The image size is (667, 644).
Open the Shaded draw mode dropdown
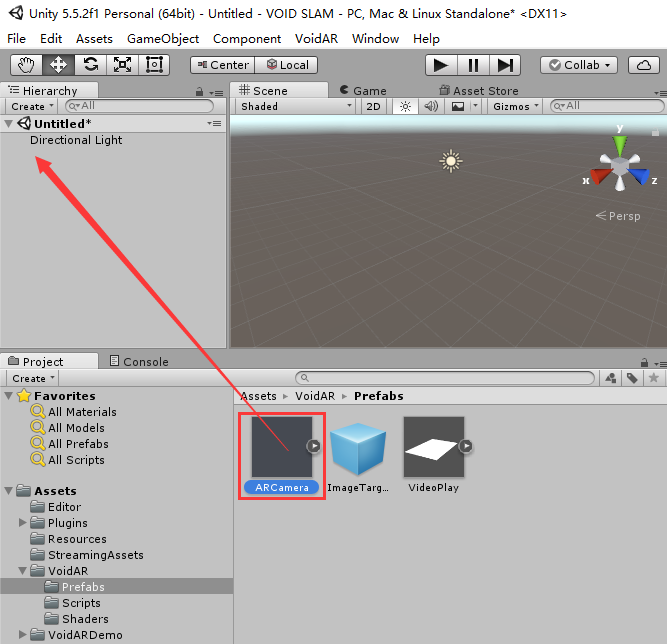coord(296,106)
